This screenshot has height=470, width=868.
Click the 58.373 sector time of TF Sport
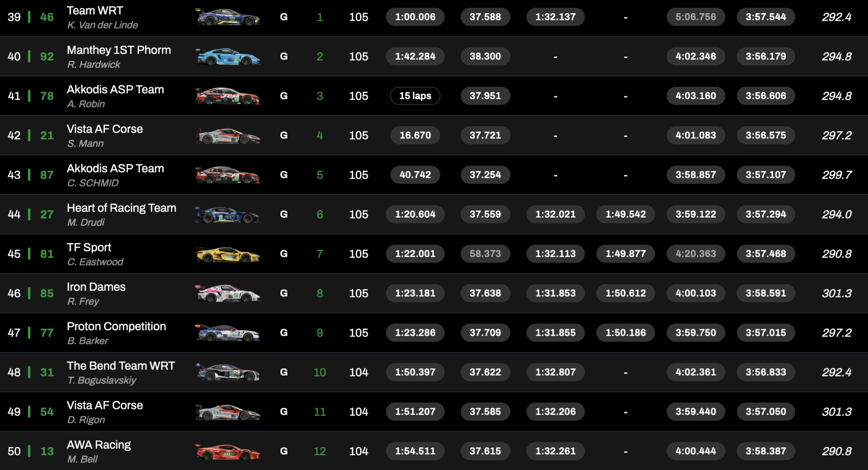coord(485,254)
